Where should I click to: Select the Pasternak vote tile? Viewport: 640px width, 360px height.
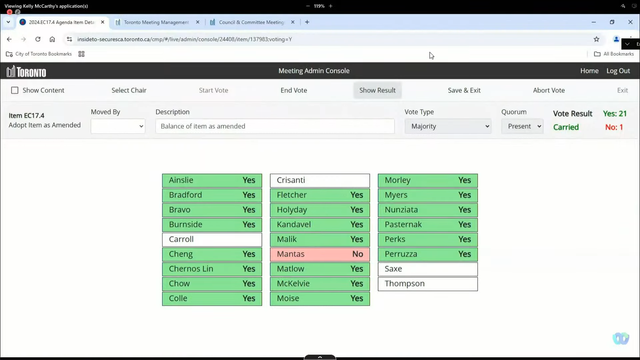[x=428, y=224]
